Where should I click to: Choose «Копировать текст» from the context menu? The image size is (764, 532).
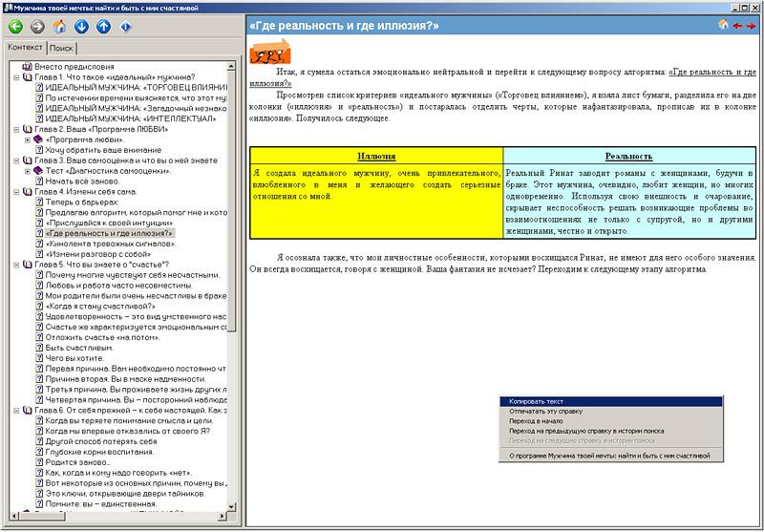pyautogui.click(x=537, y=402)
